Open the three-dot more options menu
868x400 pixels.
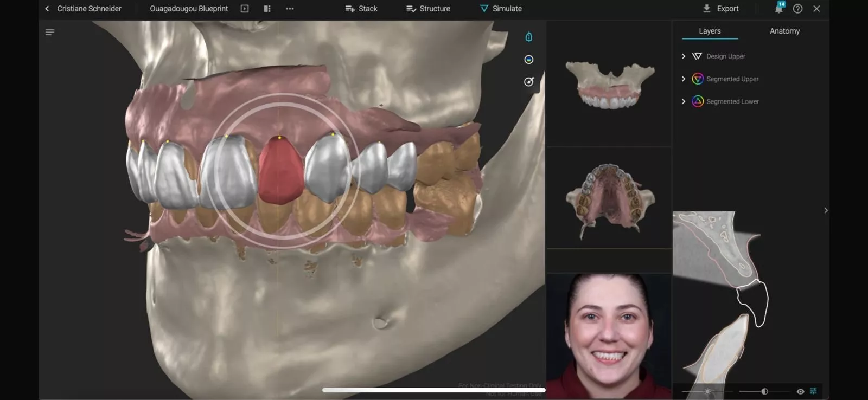click(290, 9)
